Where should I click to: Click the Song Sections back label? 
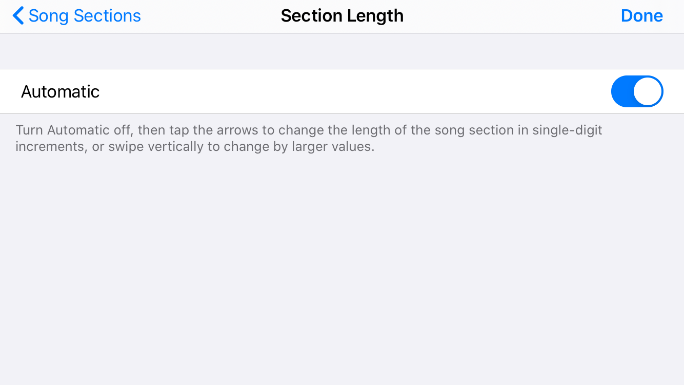(85, 16)
